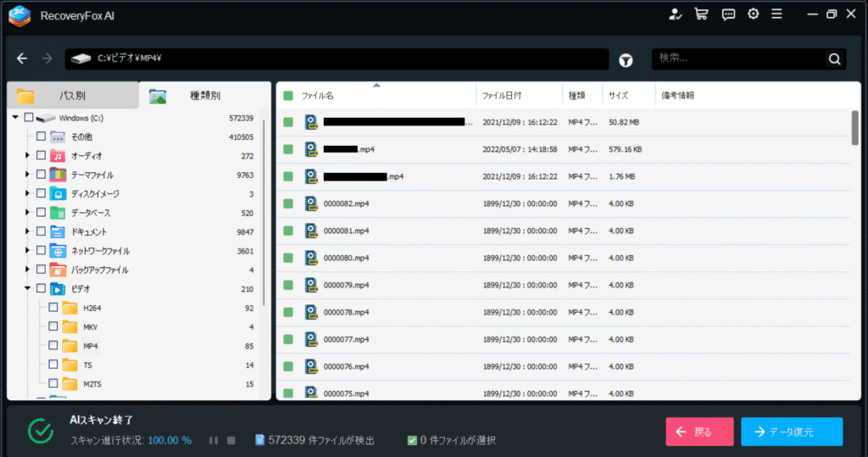Click the file list vertical scrollbar
868x457 pixels.
854,128
